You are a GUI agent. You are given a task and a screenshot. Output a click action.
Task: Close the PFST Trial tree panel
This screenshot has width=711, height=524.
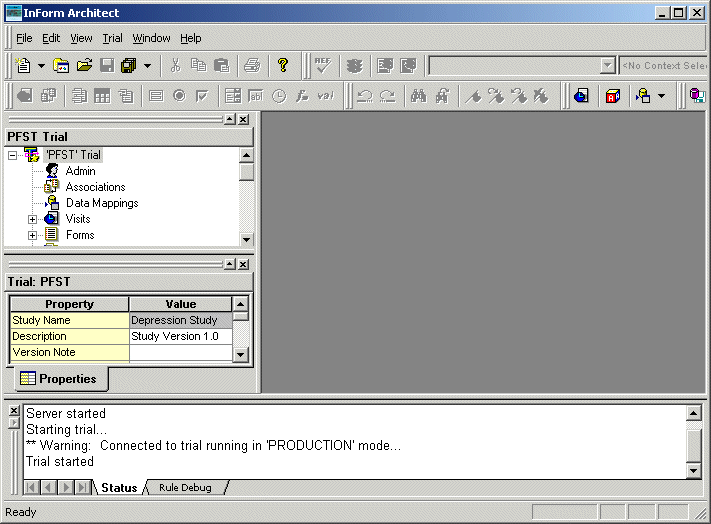(243, 119)
